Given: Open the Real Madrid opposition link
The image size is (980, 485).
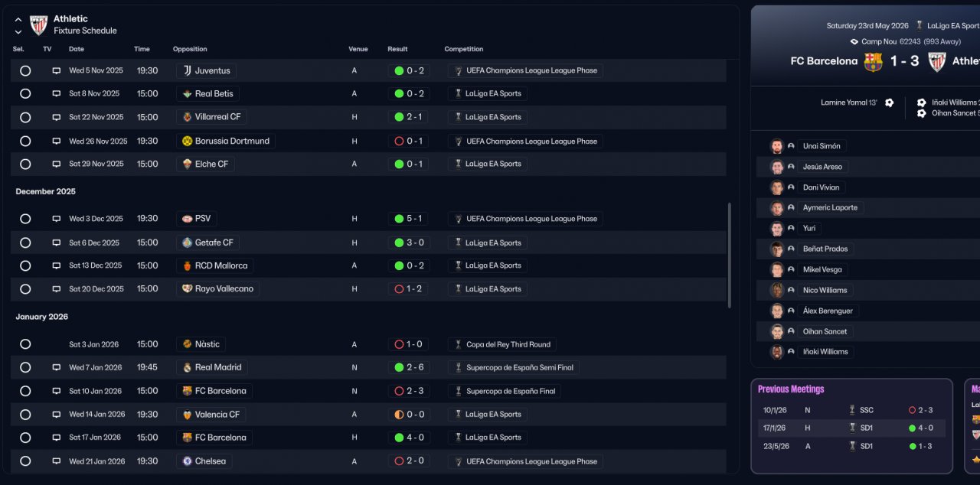Looking at the screenshot, I should click(217, 367).
